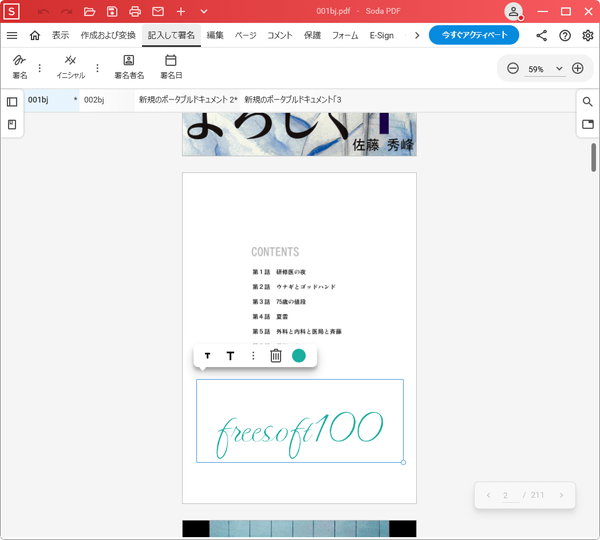
Task: Create new document with the plus icon
Action: (181, 11)
